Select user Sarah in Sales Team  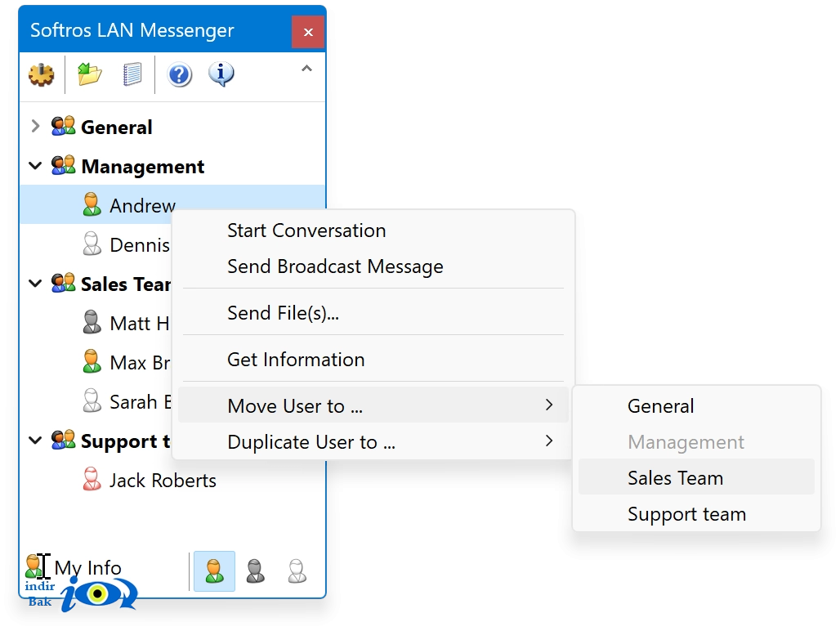141,402
